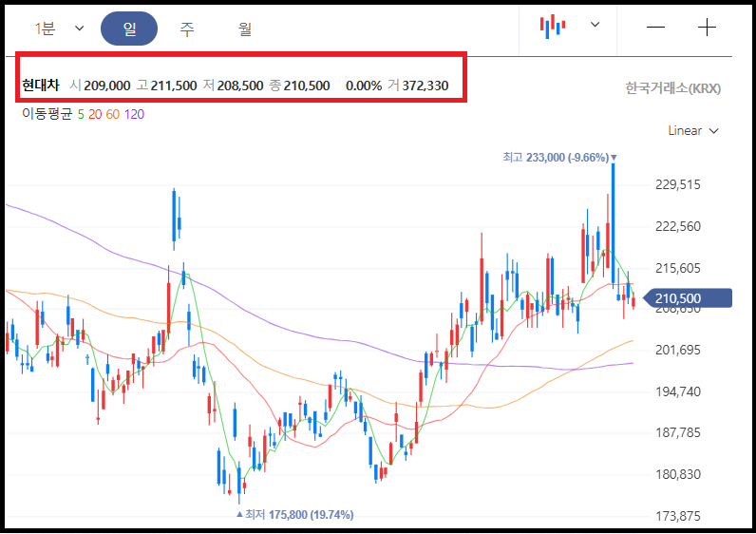Click the 173,875 price axis label

(678, 516)
